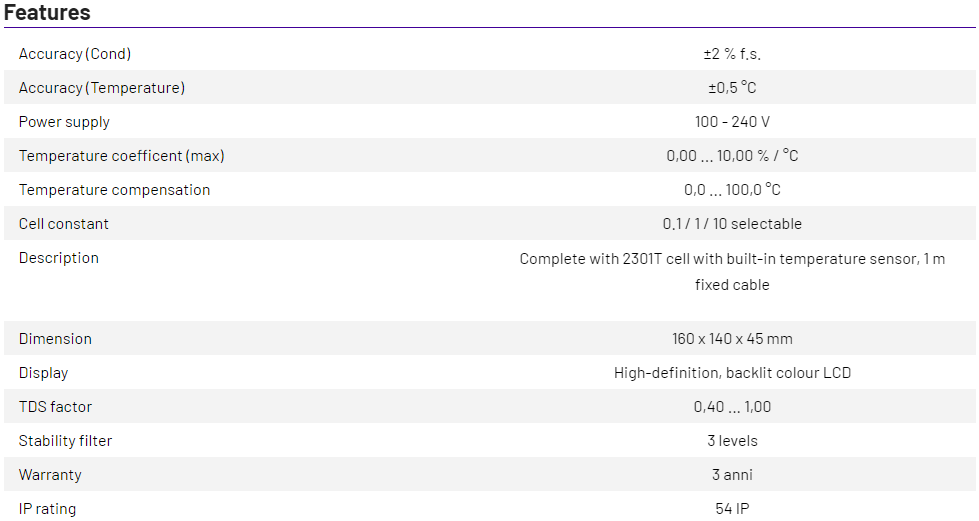Click the 2301T cell description text
This screenshot has width=979, height=521.
pos(732,259)
